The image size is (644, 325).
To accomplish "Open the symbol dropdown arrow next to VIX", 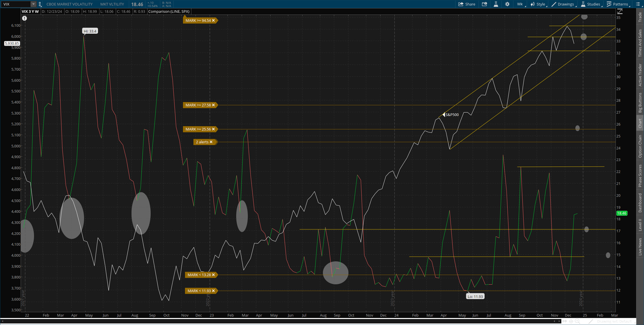I will click(33, 4).
